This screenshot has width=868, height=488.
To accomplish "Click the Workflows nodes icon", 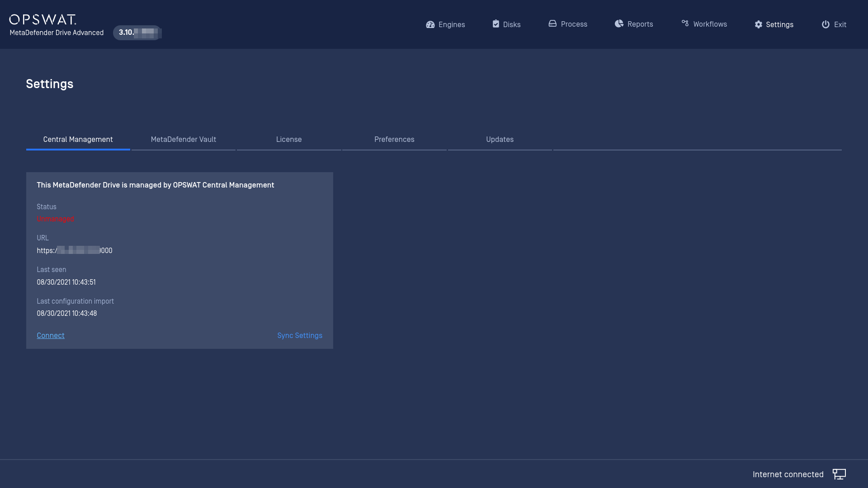I will 685,23.
